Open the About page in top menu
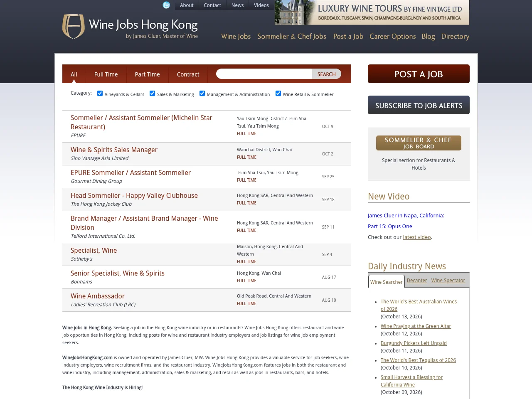532x399 pixels. (187, 5)
